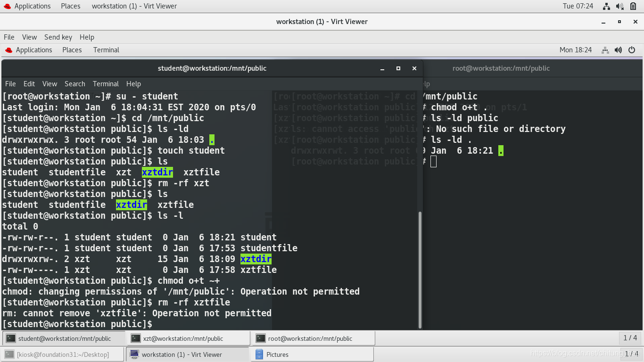Open guest Terminal application menu
Viewport: 644px width, 362px height.
[x=106, y=50]
